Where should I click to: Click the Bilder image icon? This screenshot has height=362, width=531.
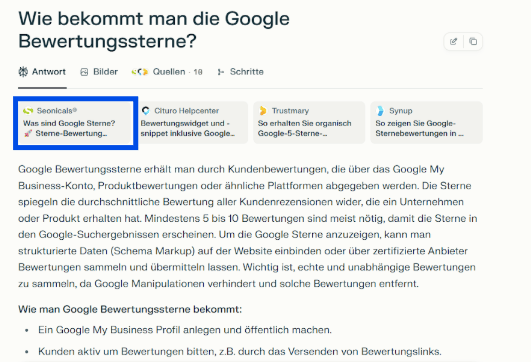coord(84,72)
